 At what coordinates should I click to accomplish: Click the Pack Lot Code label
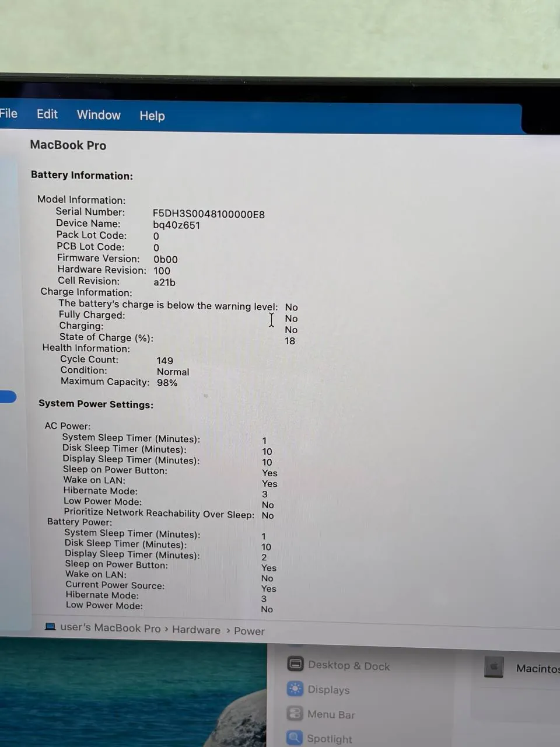(92, 235)
